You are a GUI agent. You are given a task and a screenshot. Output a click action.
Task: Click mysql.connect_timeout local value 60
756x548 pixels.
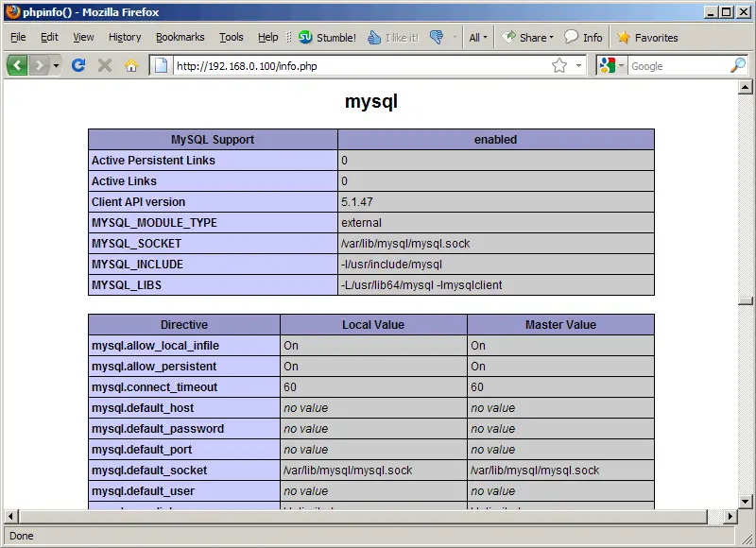290,386
